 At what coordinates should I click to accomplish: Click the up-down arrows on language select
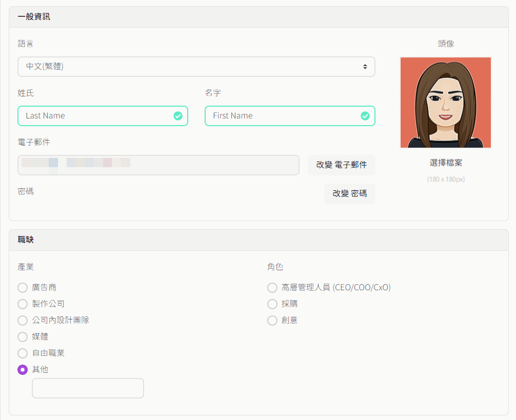click(x=365, y=67)
